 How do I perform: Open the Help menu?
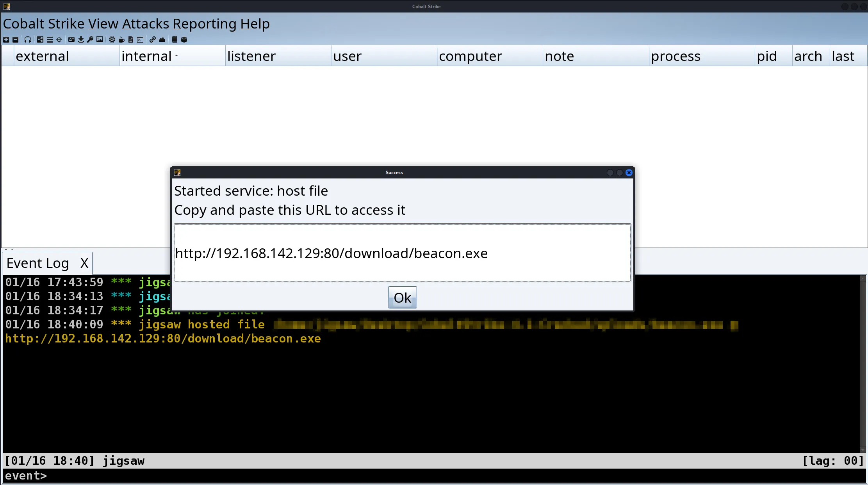tap(255, 24)
